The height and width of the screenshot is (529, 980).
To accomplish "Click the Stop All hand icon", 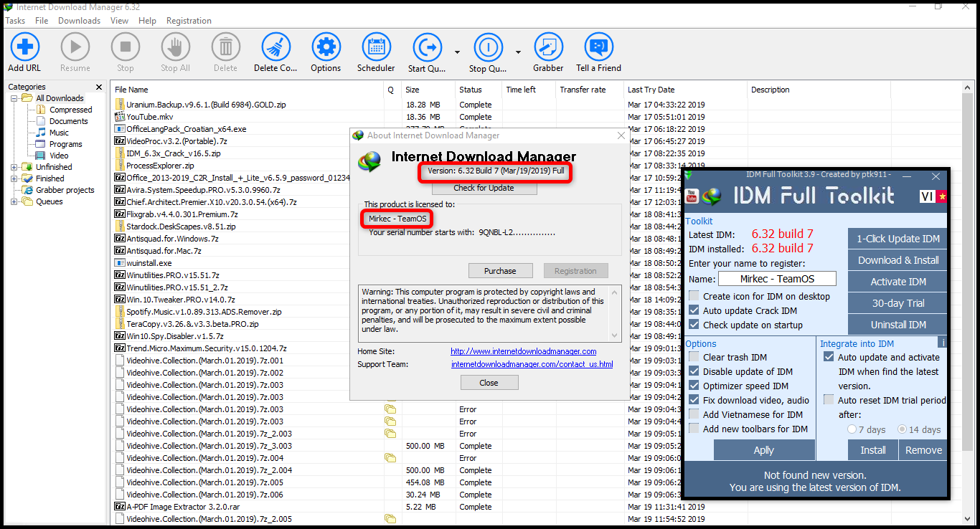I will [175, 47].
